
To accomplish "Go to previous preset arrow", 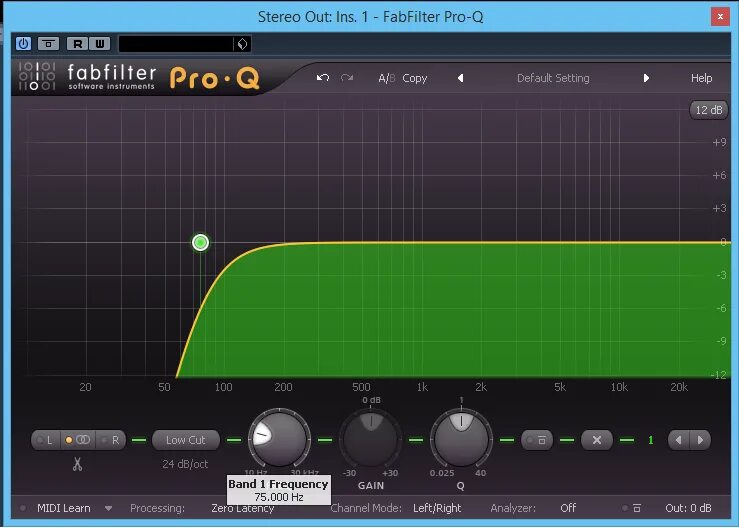I will coord(460,78).
